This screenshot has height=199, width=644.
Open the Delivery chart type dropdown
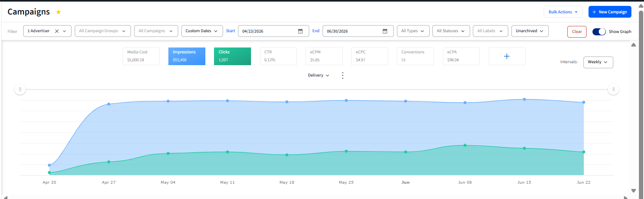(319, 75)
